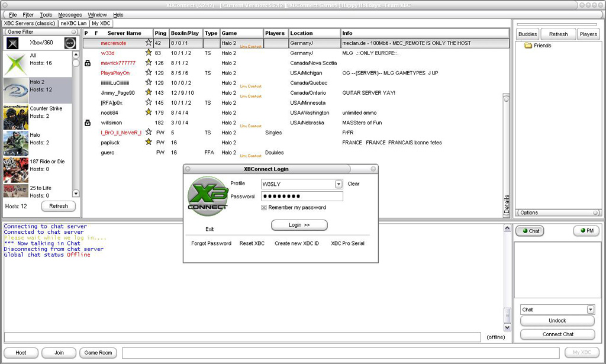This screenshot has width=606, height=364.
Task: Click the Friends folder icon
Action: pos(528,46)
